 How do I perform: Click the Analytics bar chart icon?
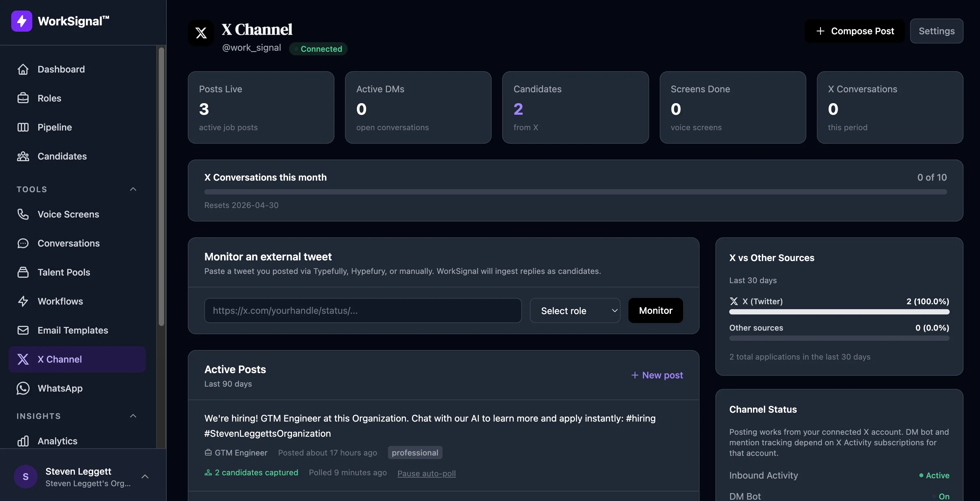(23, 441)
